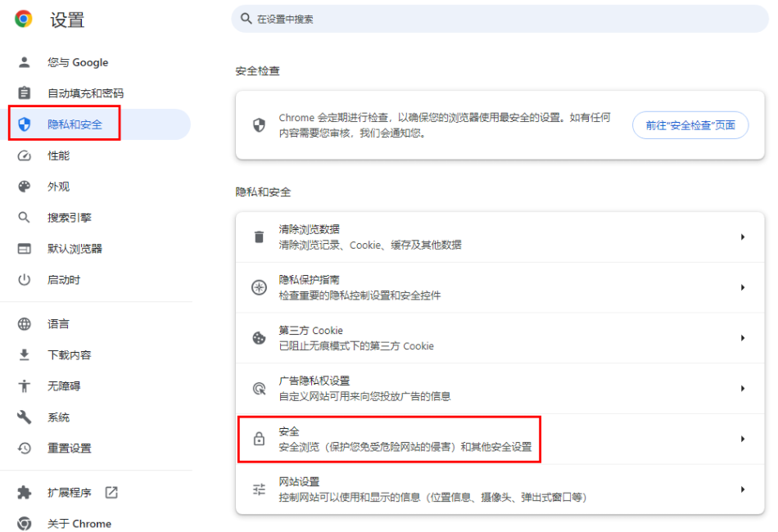Image resolution: width=778 pixels, height=532 pixels.
Task: Click the 设置 page title
Action: click(67, 20)
